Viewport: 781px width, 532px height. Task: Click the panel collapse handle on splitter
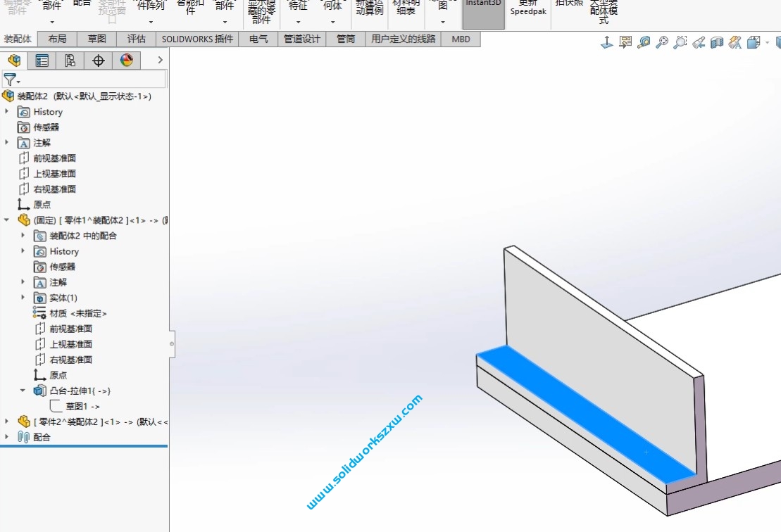coord(171,344)
